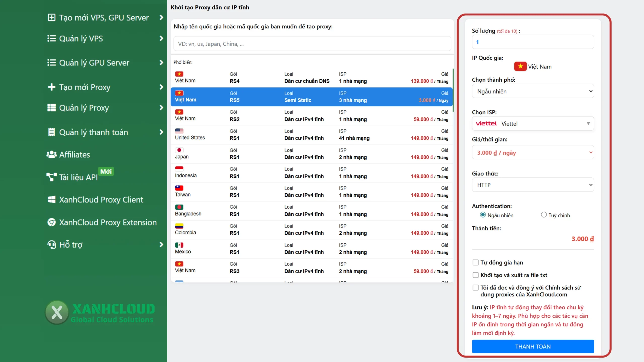Click the Chrome icon beside XanhCloud Proxy Extension
The height and width of the screenshot is (362, 644).
(52, 222)
